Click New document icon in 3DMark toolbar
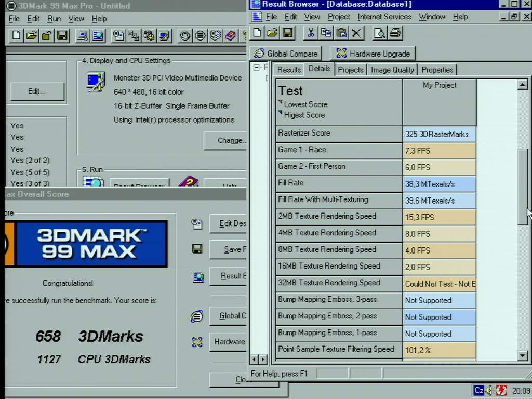The image size is (532, 399). coord(16,35)
